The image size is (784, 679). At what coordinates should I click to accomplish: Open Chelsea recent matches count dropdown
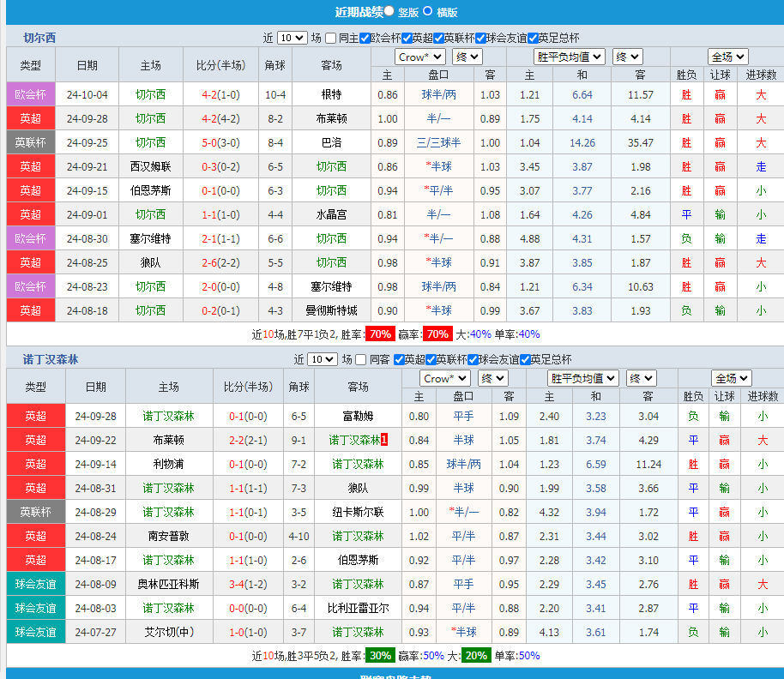click(292, 38)
